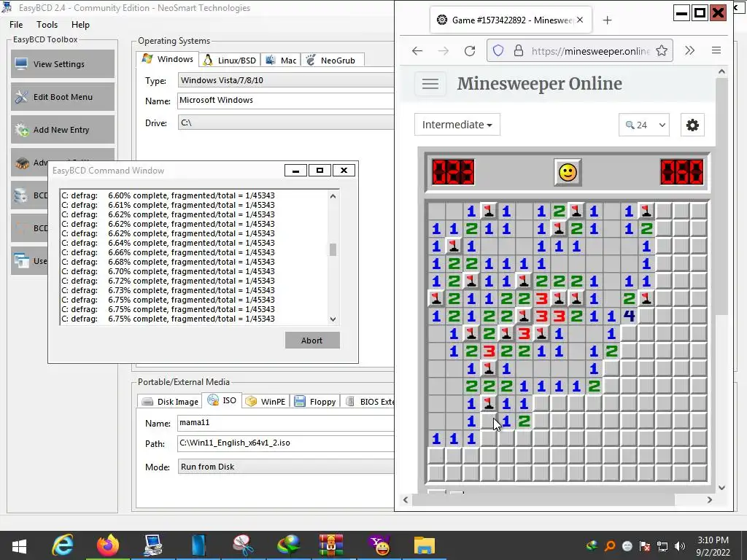Switch to Firefox on the taskbar

pos(108,545)
